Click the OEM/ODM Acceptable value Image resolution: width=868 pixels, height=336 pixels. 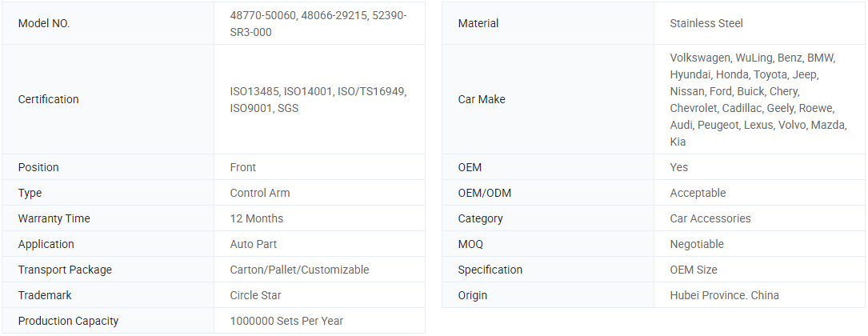(698, 193)
